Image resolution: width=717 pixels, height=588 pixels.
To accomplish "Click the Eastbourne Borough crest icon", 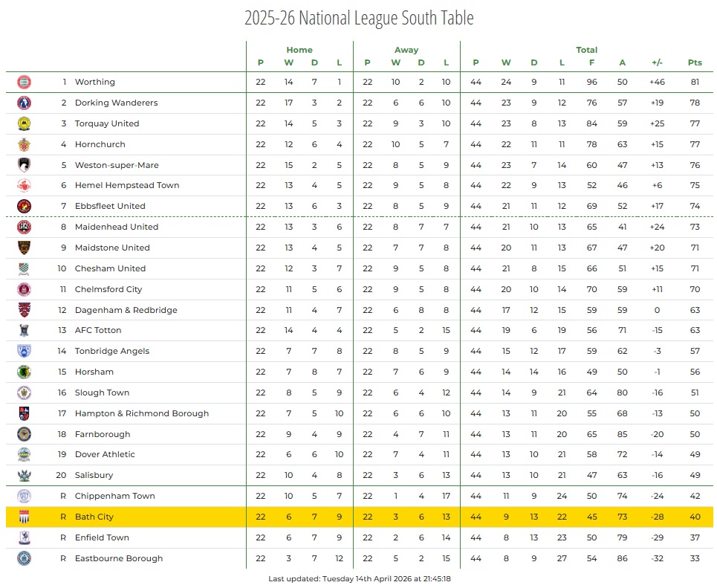I will tap(24, 558).
